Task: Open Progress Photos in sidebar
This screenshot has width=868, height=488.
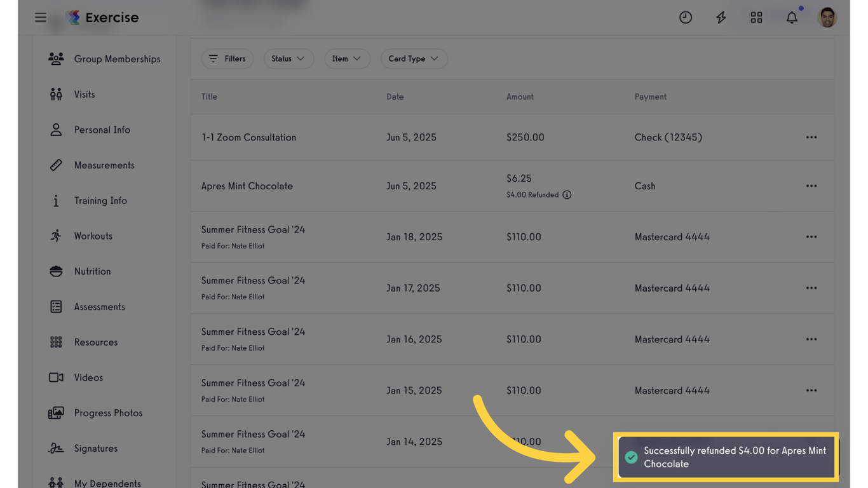Action: pyautogui.click(x=108, y=413)
